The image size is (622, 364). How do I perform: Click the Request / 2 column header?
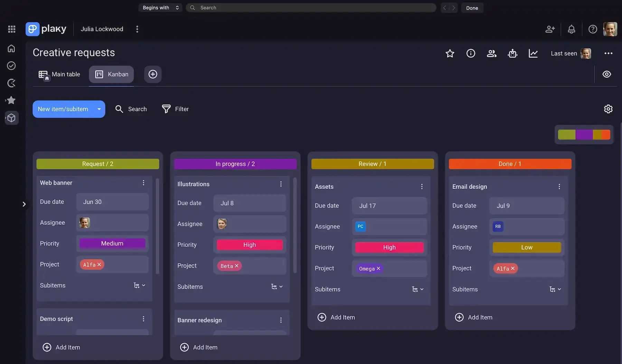(98, 164)
